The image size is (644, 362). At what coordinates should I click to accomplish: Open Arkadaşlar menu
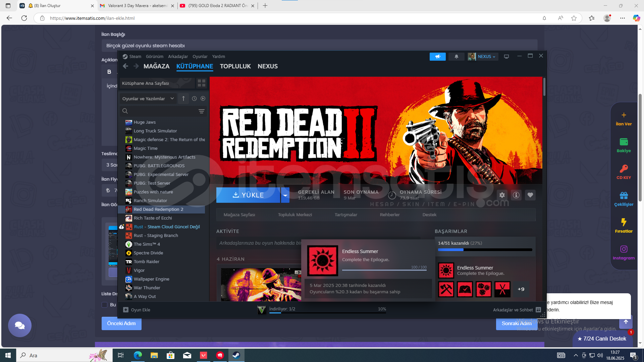pos(178,57)
